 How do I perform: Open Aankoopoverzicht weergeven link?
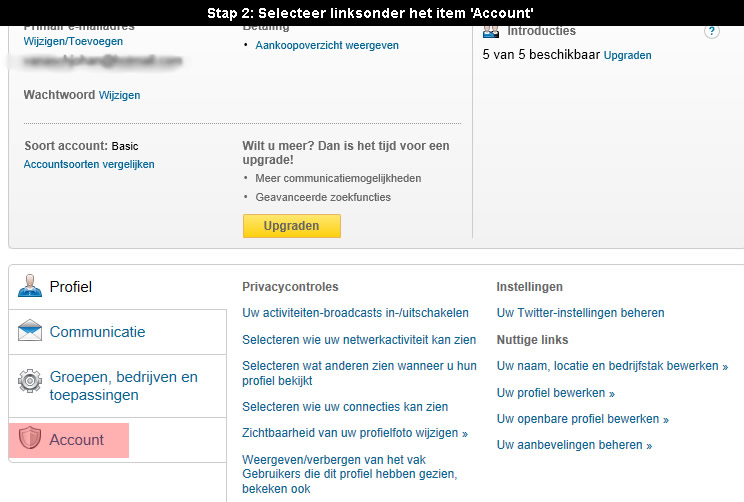point(327,46)
